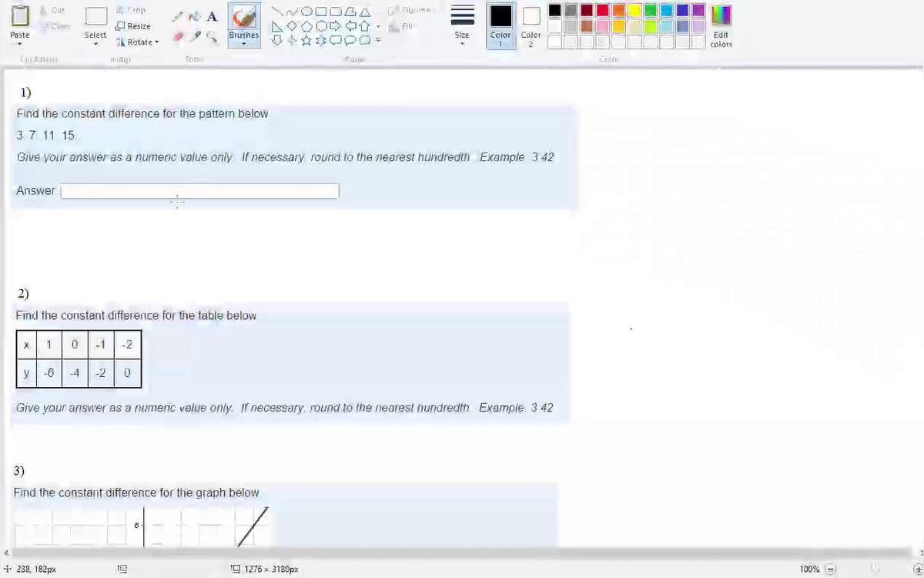The width and height of the screenshot is (924, 578).
Task: Pick the purple palette swatch
Action: coord(698,10)
